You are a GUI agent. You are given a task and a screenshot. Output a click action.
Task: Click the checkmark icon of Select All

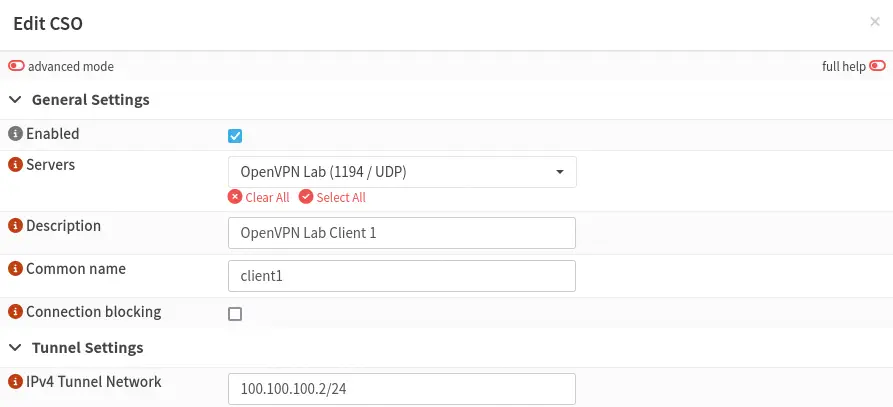pos(306,197)
